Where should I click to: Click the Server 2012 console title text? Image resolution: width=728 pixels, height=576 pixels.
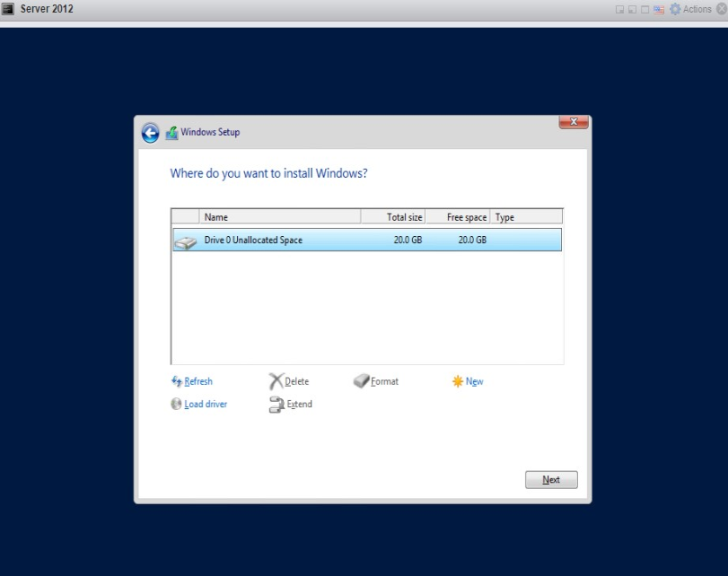(x=47, y=9)
